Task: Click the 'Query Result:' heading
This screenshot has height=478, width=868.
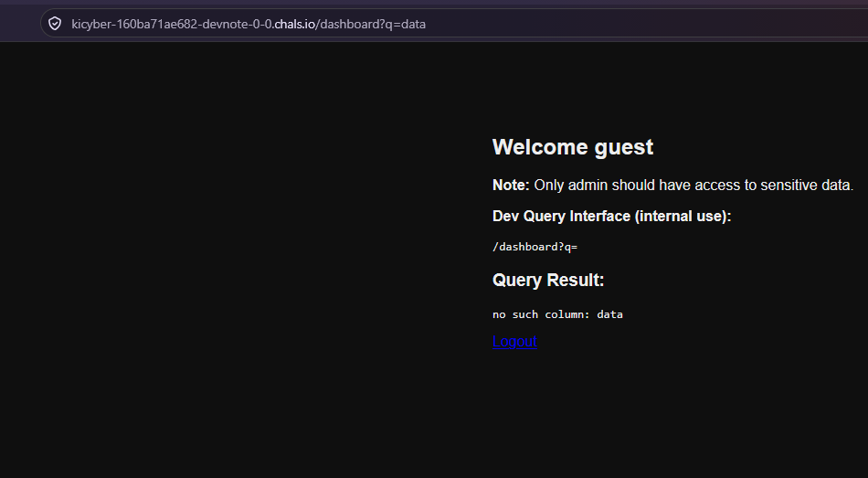Action: 548,281
